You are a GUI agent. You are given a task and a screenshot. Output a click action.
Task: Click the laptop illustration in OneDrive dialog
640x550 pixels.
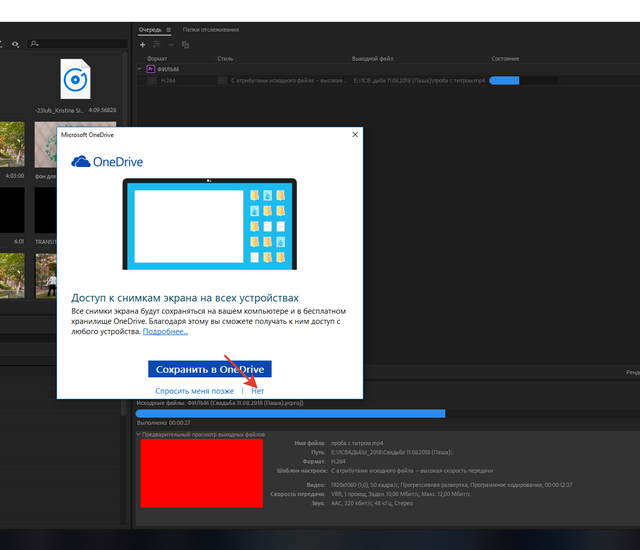point(210,224)
